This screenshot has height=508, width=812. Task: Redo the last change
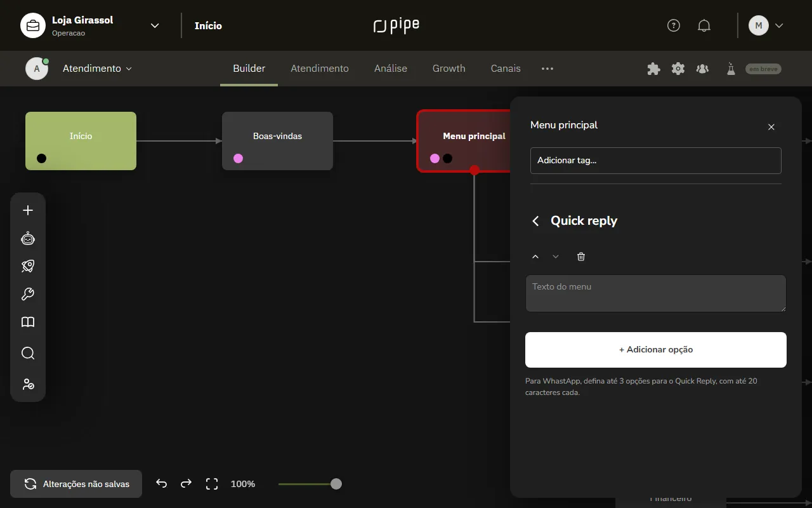coord(186,484)
